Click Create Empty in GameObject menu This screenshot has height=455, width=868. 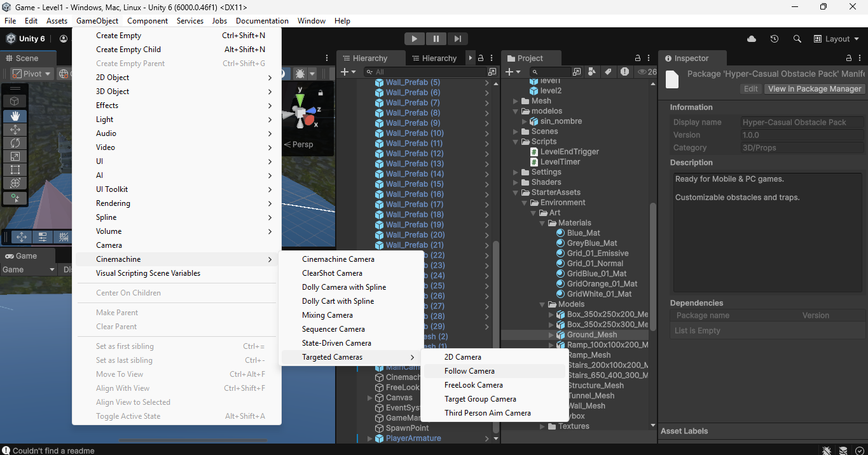tap(177, 36)
